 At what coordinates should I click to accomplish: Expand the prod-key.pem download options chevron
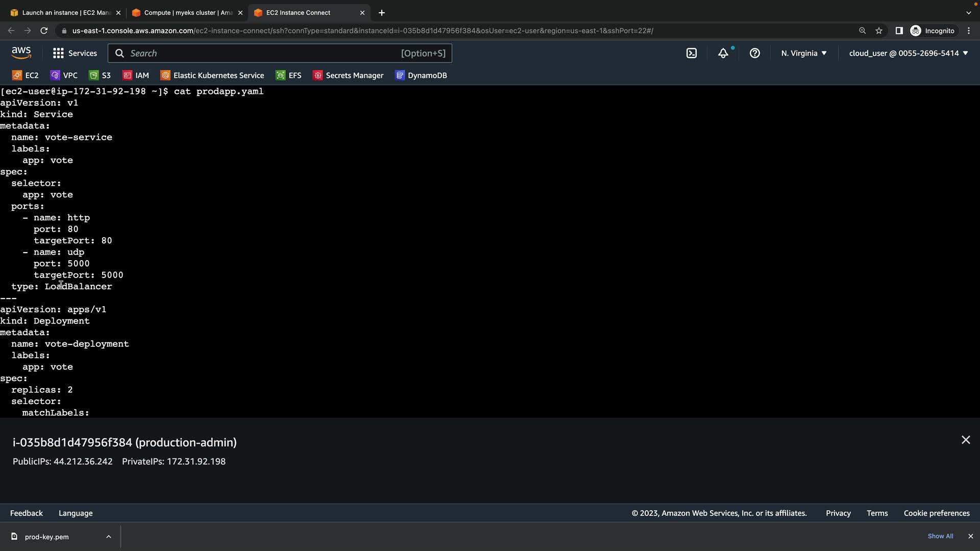click(109, 537)
